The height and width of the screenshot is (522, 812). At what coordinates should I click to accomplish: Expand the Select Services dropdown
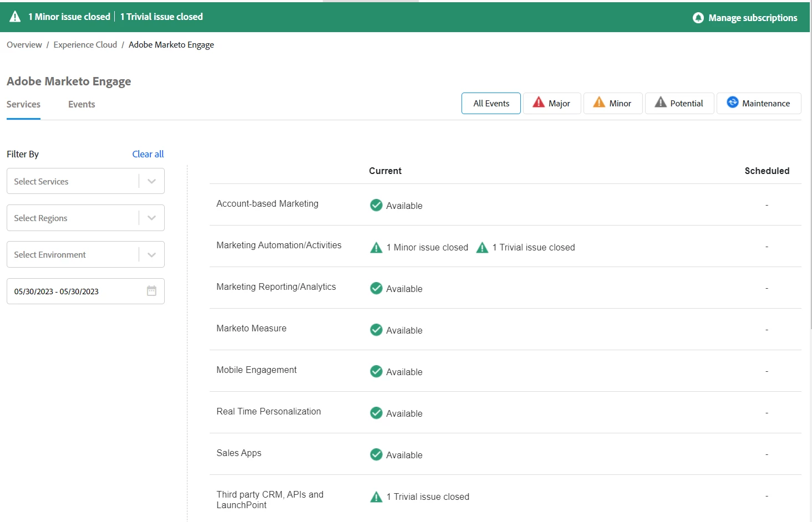(85, 181)
